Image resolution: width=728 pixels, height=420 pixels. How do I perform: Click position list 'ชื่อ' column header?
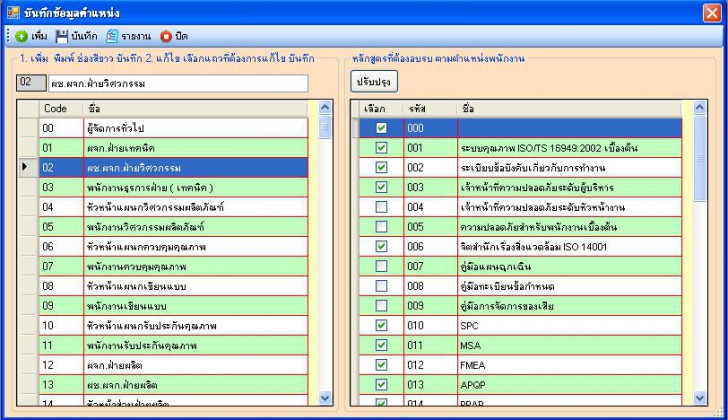tap(195, 108)
